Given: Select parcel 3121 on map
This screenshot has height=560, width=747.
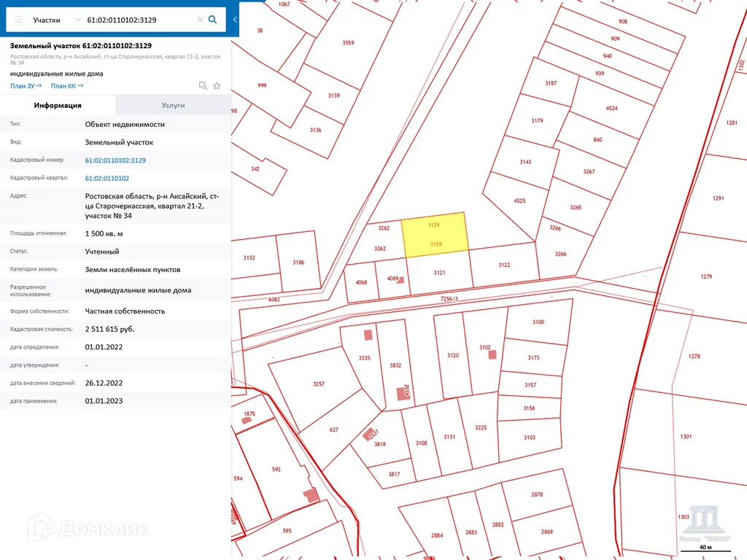Looking at the screenshot, I should (x=439, y=273).
